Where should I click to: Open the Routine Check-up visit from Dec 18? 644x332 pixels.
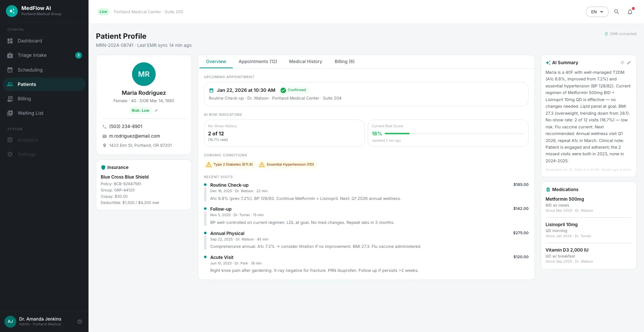[x=366, y=192]
